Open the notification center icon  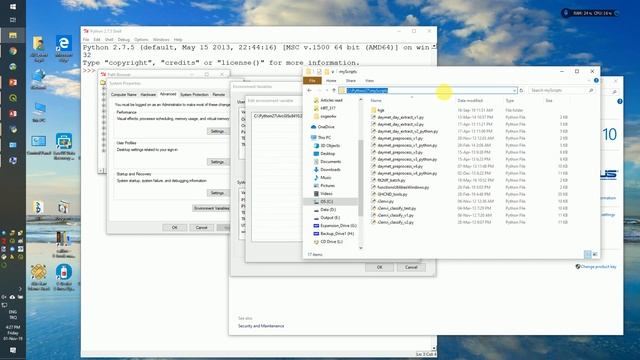(x=13, y=350)
